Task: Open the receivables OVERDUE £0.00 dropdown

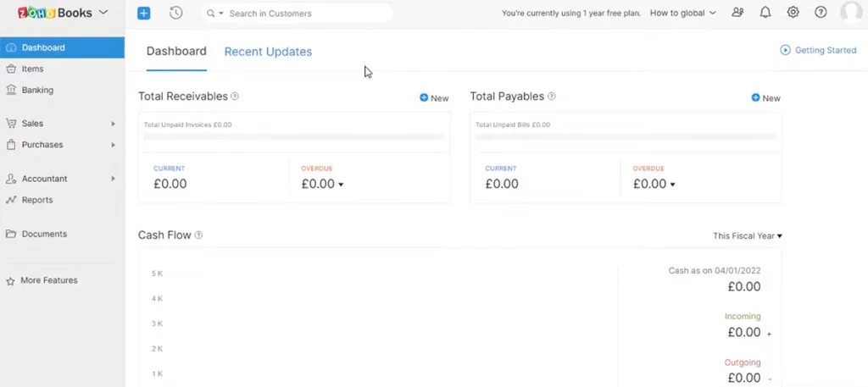Action: [x=323, y=184]
